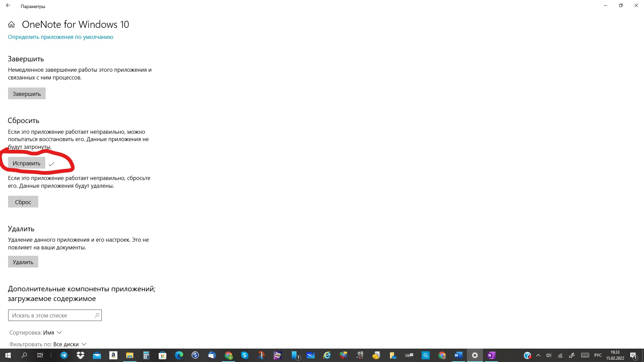Screen dimensions: 644x362
Task: Click the Удалить uninstall button
Action: tap(23, 262)
